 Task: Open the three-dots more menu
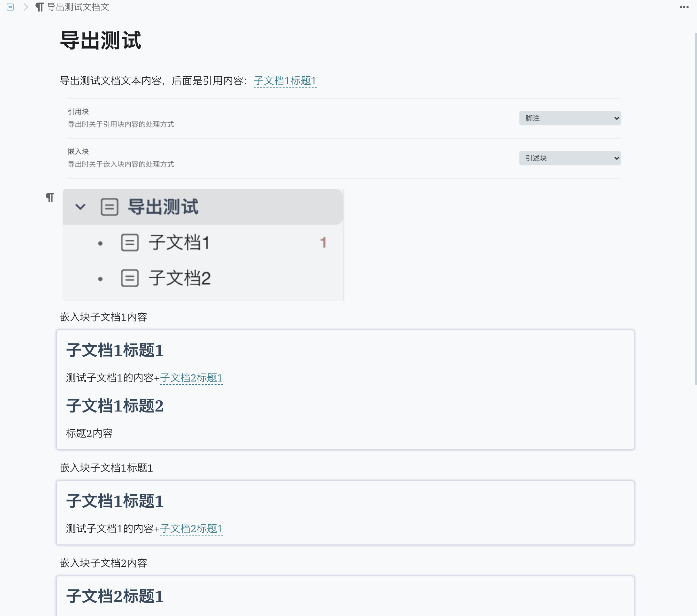[684, 7]
